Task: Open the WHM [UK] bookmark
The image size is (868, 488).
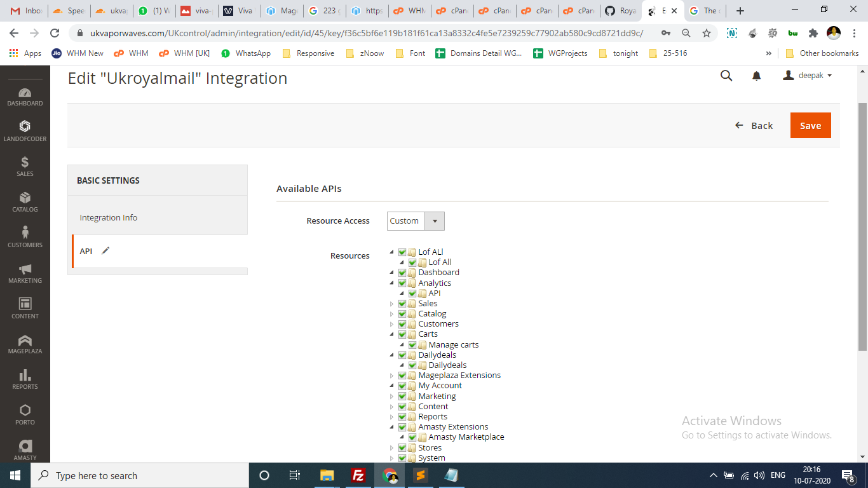Action: (x=184, y=53)
